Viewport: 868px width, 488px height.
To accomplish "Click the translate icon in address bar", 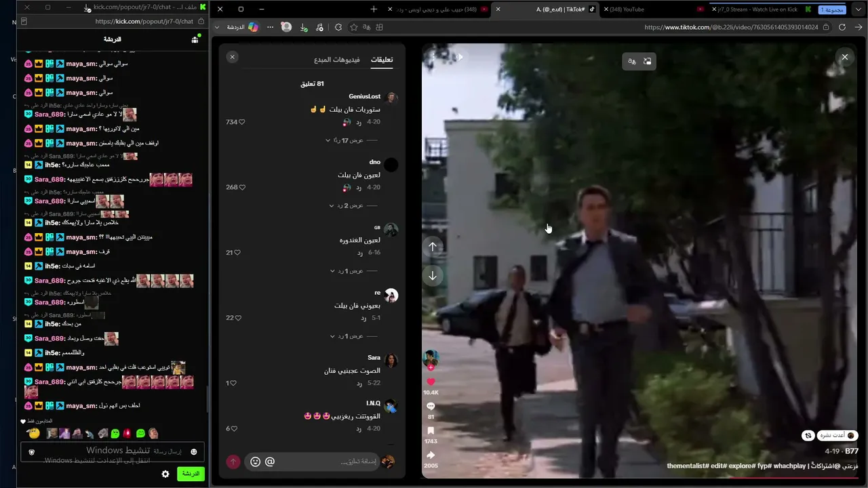I will [x=367, y=27].
